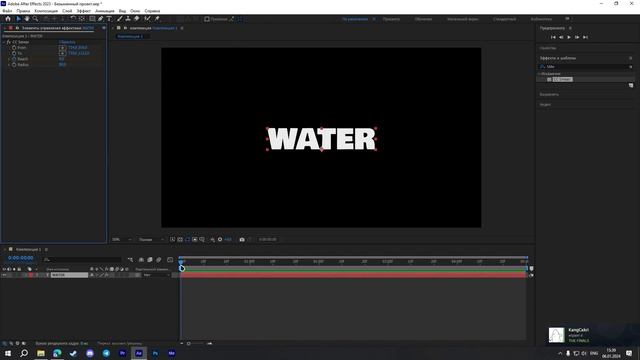The width and height of the screenshot is (640, 360).
Task: Open the Анимация menu
Action: coord(105,11)
